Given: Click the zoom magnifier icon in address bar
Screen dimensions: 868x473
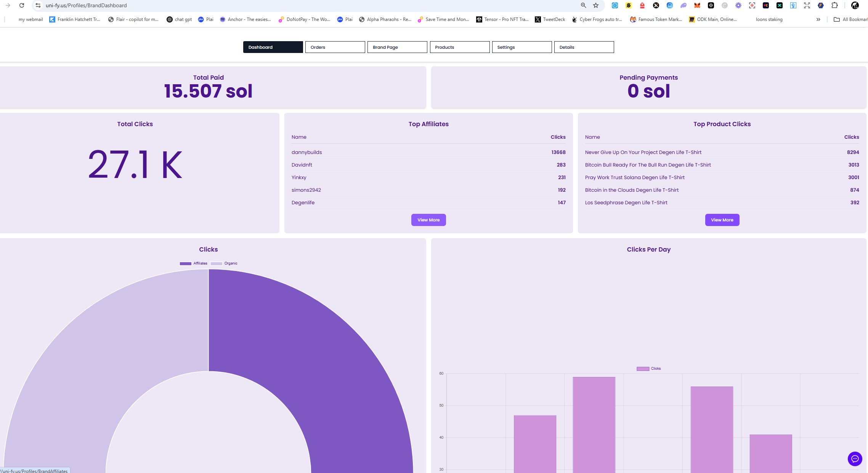Looking at the screenshot, I should [583, 5].
